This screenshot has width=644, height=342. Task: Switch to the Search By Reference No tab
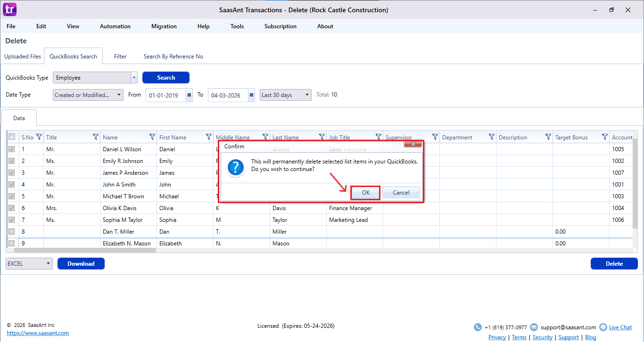[x=173, y=57]
